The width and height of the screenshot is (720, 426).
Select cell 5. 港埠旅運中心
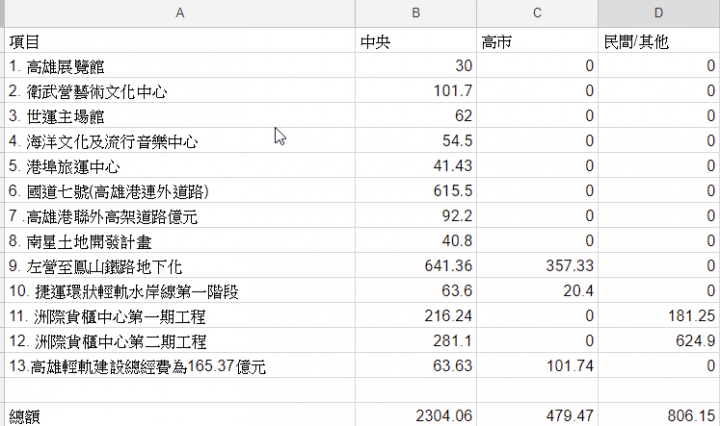[x=180, y=166]
